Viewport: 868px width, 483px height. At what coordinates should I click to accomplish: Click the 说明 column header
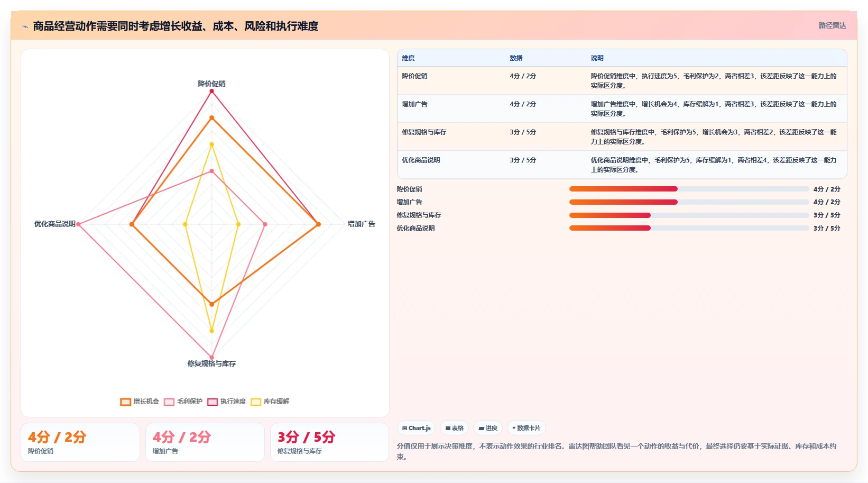tap(597, 58)
